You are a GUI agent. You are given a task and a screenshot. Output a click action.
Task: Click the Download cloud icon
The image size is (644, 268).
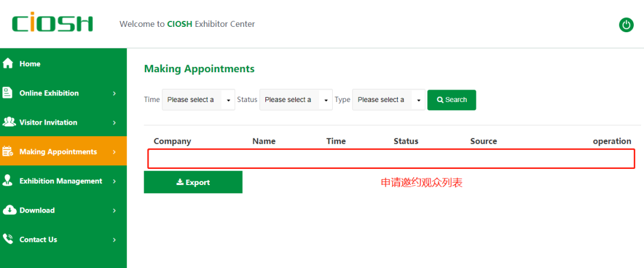8,210
